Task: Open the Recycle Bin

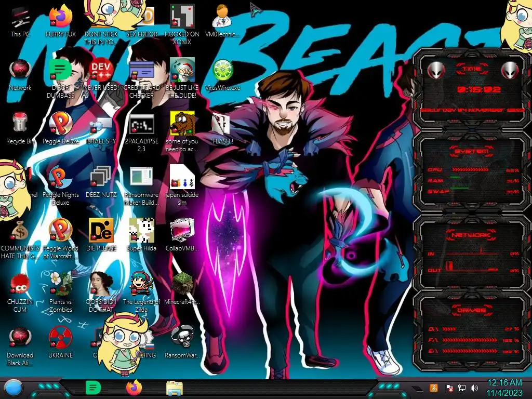Action: 20,128
